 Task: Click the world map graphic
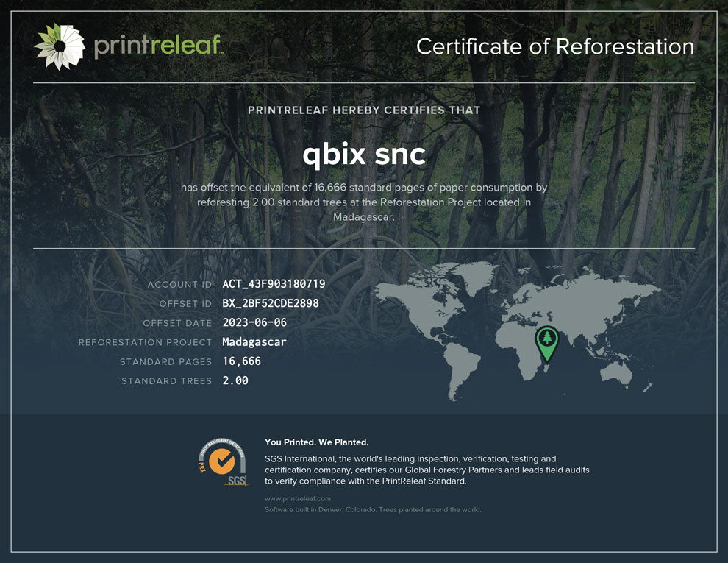[x=517, y=331]
